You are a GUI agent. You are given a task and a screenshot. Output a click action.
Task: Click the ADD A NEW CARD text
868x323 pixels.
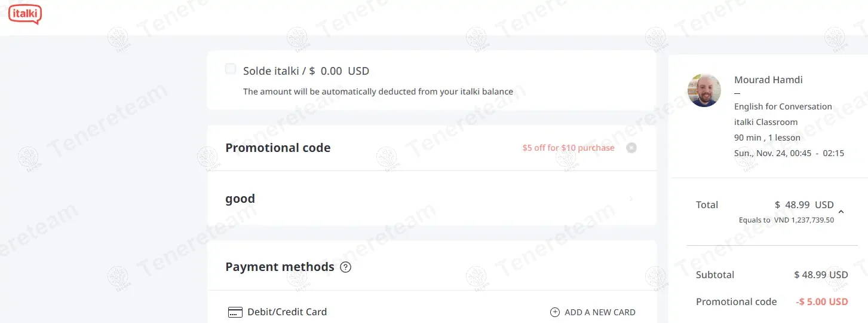point(600,312)
